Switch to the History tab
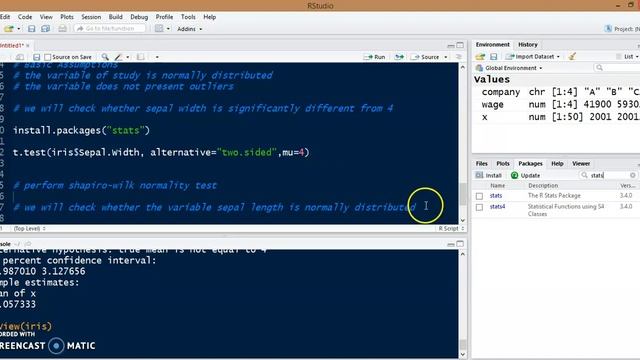The height and width of the screenshot is (360, 640). [528, 44]
